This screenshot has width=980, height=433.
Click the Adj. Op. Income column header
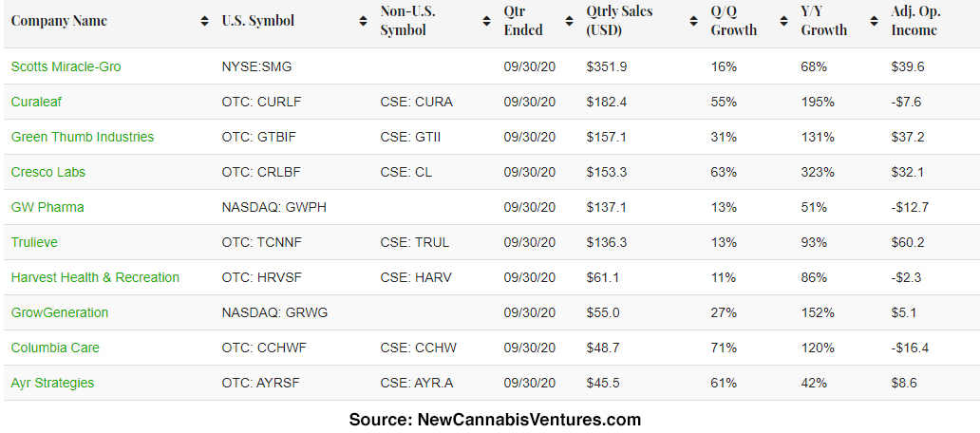tap(914, 21)
